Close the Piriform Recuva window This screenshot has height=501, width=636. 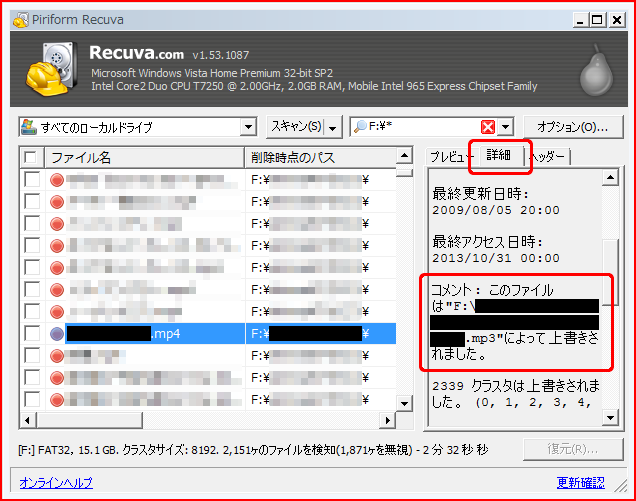click(x=617, y=20)
